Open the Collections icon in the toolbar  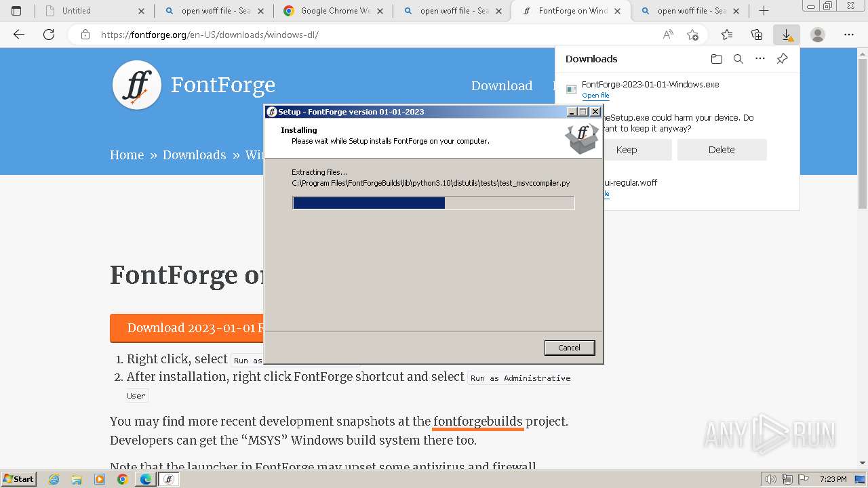click(x=757, y=35)
